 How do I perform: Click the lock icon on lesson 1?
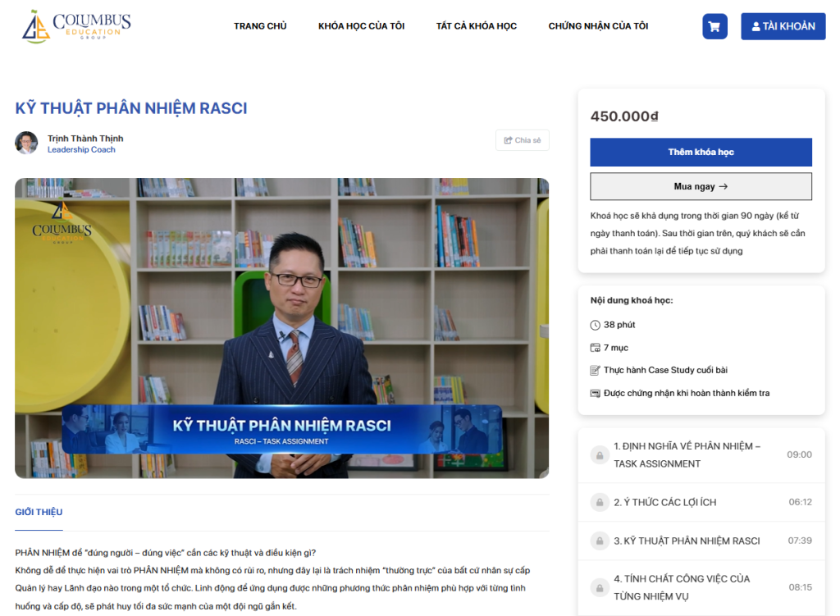[598, 454]
